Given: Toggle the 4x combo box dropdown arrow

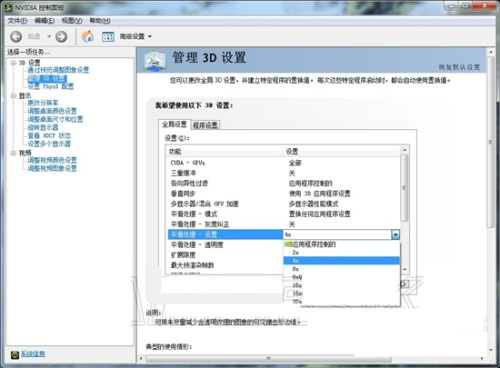Looking at the screenshot, I should click(395, 235).
